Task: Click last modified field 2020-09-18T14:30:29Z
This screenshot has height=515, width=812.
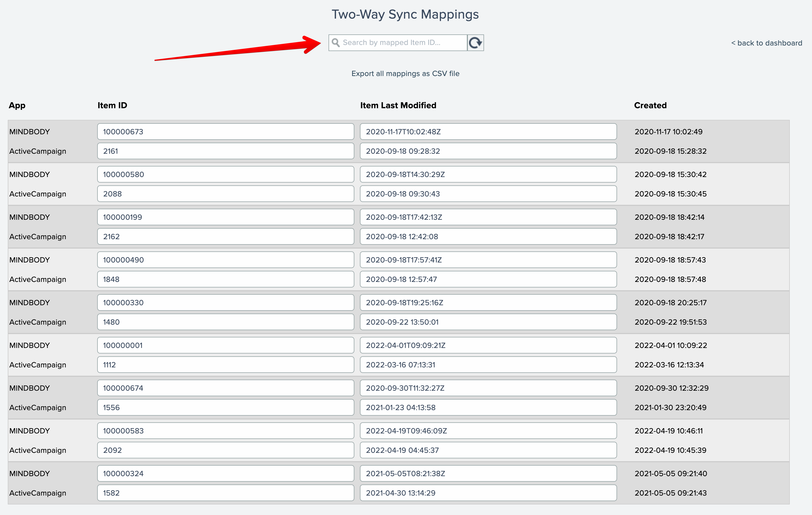Action: [488, 175]
